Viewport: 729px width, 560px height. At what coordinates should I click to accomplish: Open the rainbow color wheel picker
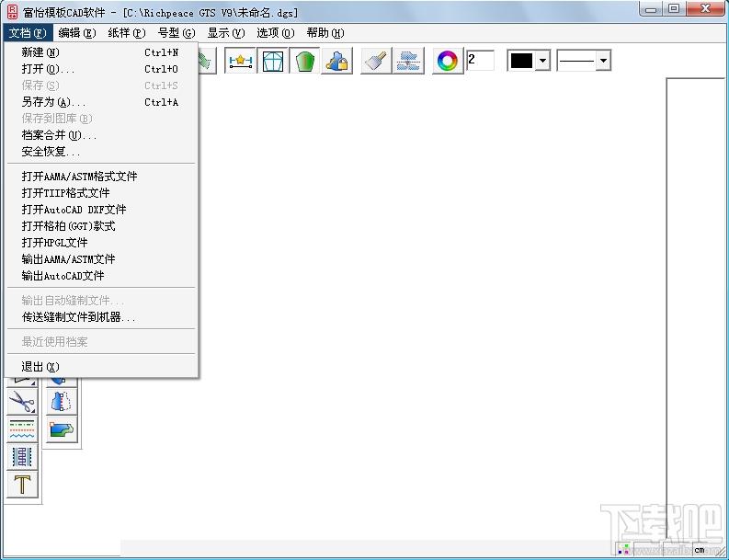448,61
